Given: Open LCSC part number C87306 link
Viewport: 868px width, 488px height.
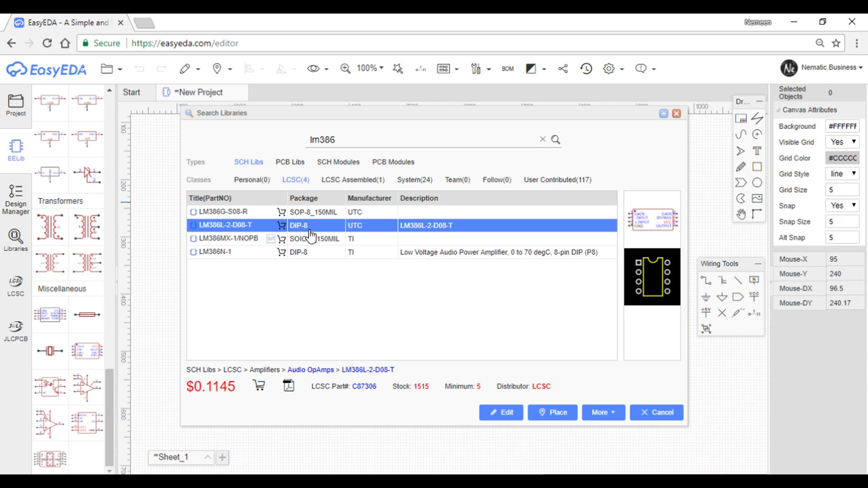Looking at the screenshot, I should 364,386.
